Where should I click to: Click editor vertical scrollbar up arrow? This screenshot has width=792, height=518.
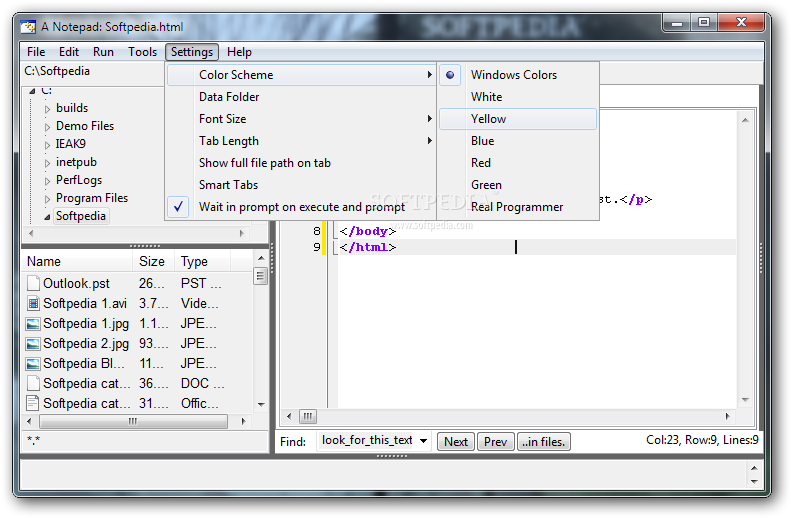(746, 120)
